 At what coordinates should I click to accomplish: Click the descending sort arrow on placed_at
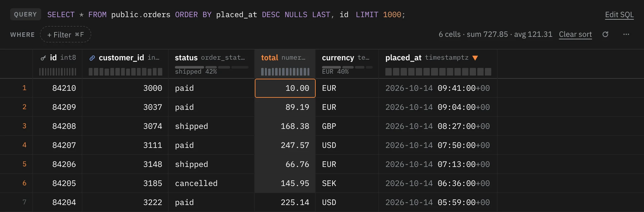click(x=475, y=58)
